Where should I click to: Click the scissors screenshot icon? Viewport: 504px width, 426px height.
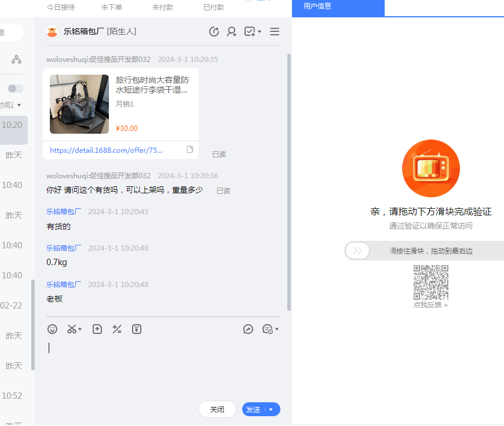tap(72, 329)
